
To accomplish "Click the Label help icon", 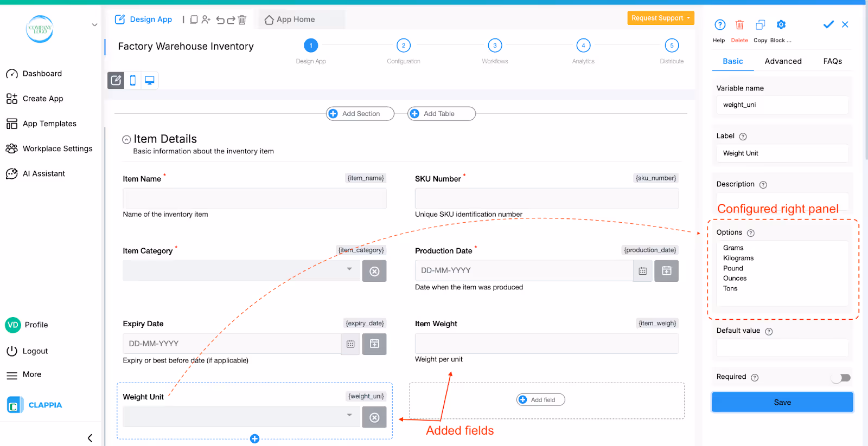I will point(743,137).
